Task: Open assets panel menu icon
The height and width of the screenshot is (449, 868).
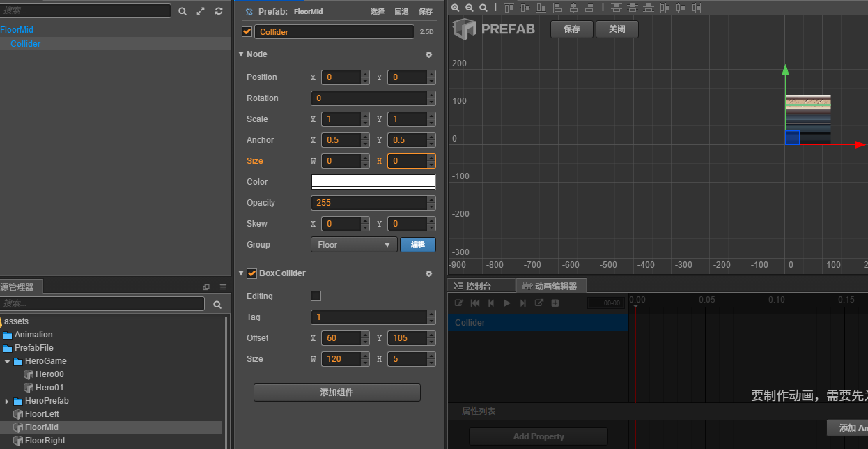Action: (223, 287)
